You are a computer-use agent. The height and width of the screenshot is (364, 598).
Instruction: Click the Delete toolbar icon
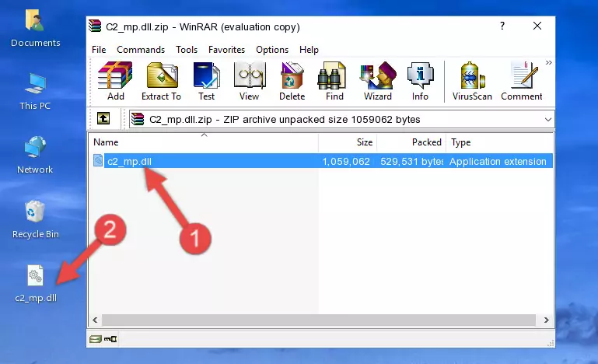[x=292, y=81]
